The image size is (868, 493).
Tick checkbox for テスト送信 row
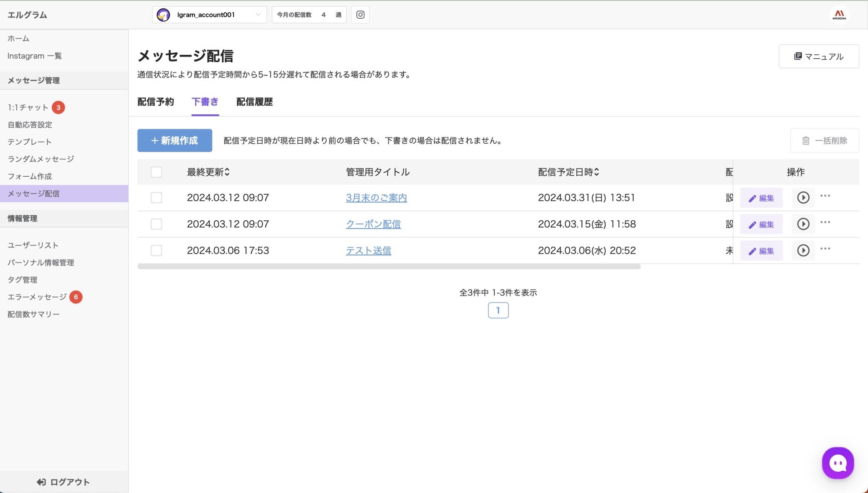156,251
